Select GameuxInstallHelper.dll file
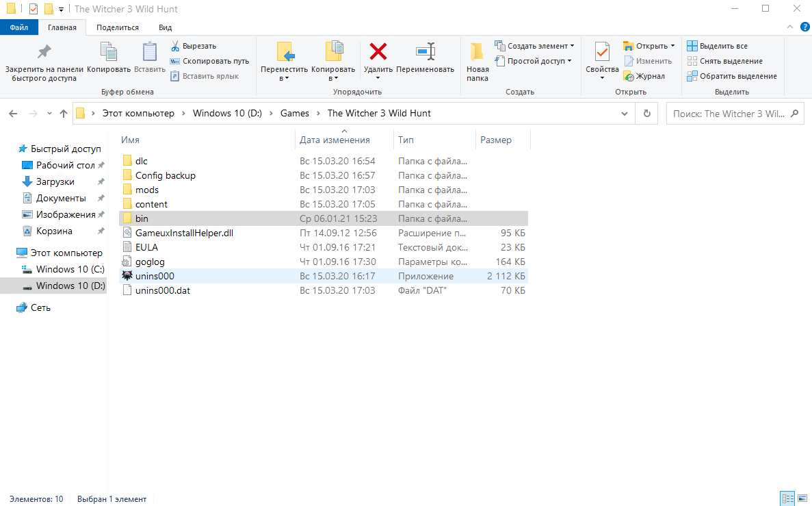The width and height of the screenshot is (812, 506). pyautogui.click(x=324, y=233)
